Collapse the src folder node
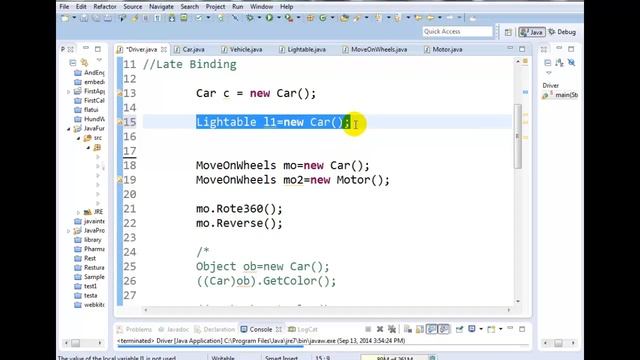The width and height of the screenshot is (640, 360). [78, 138]
